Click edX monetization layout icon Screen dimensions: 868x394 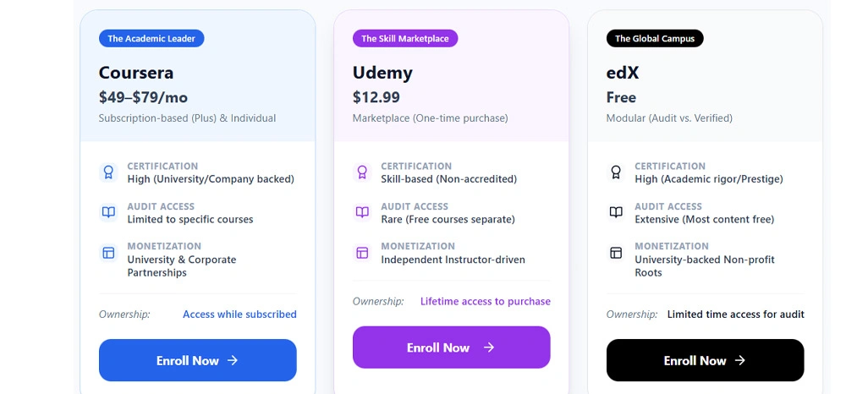click(x=616, y=253)
